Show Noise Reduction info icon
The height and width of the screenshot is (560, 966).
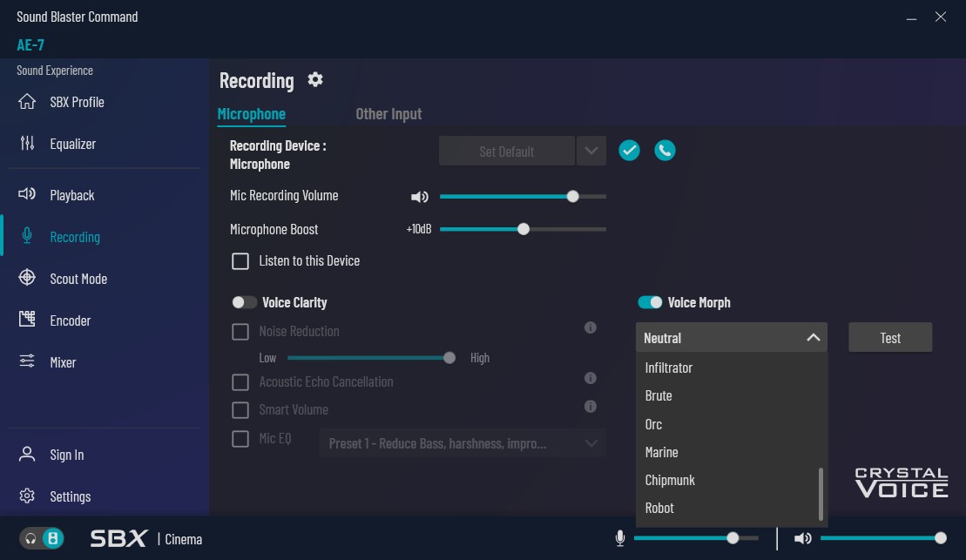[591, 327]
